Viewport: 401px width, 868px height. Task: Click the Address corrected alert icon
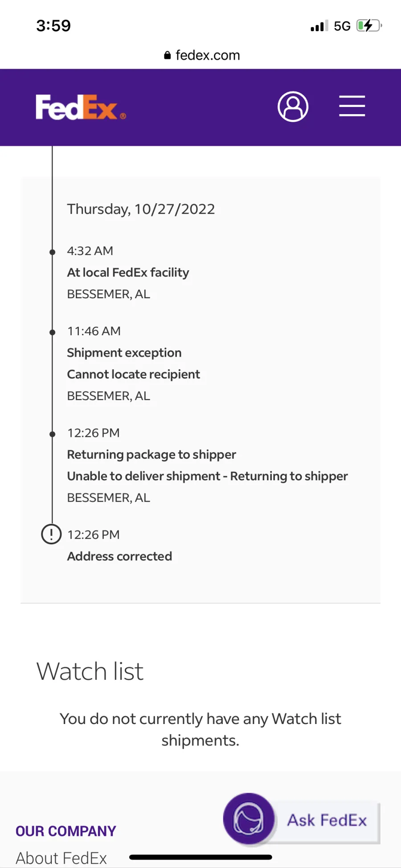click(51, 534)
